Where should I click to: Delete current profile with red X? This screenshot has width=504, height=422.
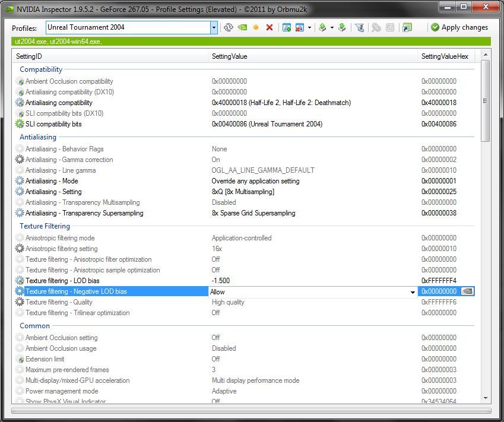click(270, 28)
